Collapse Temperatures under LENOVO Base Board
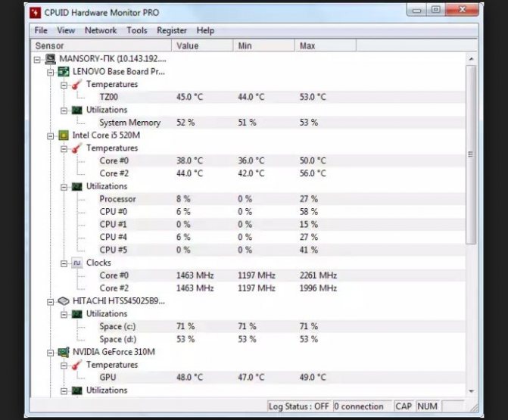Viewport: 508px width, 420px height. (x=64, y=86)
